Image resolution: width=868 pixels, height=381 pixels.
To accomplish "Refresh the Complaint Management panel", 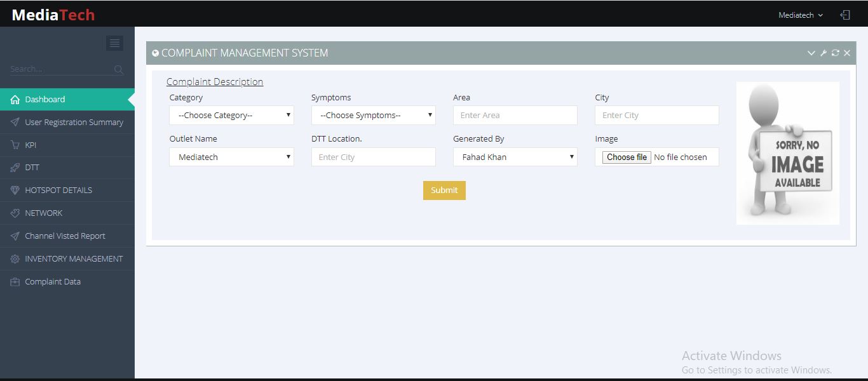I will point(835,53).
